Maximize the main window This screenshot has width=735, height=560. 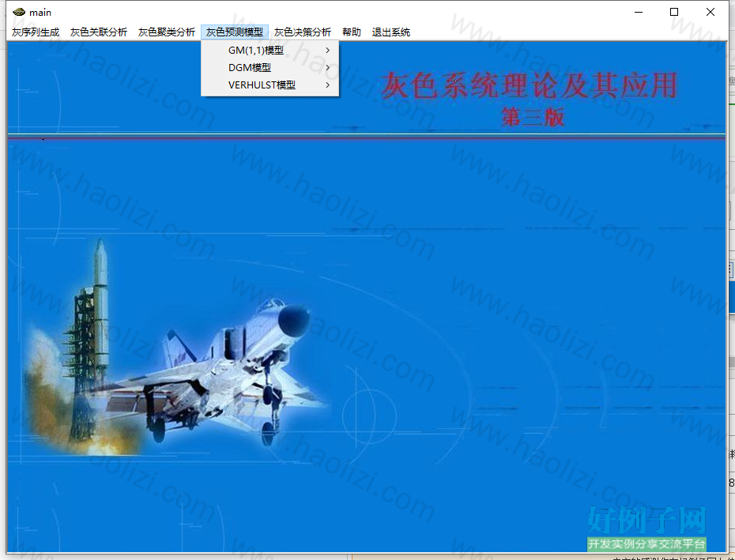click(x=674, y=12)
